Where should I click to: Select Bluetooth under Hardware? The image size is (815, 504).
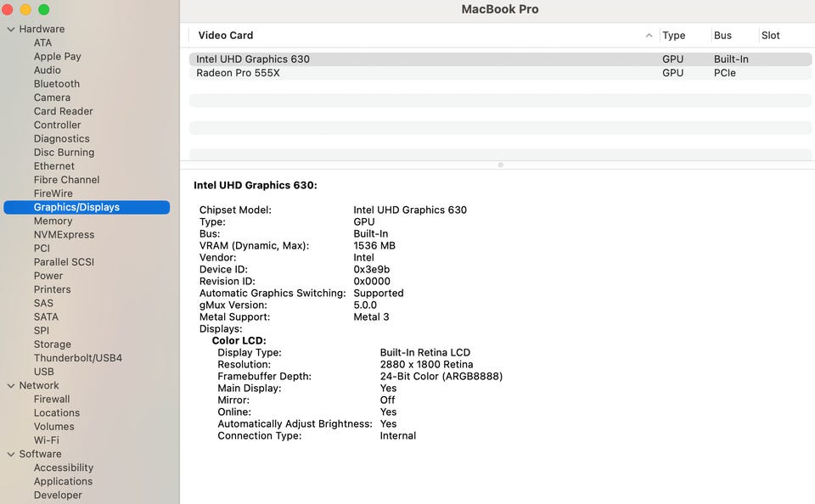click(57, 84)
